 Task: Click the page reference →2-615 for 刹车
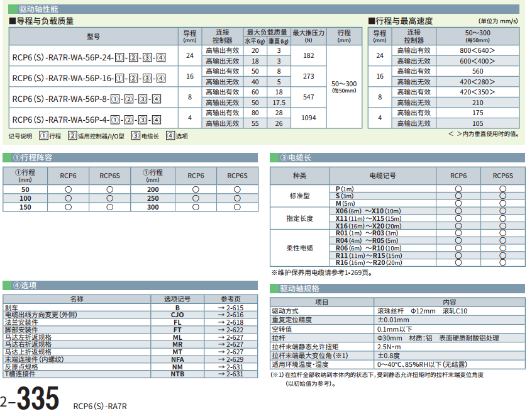pos(231,308)
